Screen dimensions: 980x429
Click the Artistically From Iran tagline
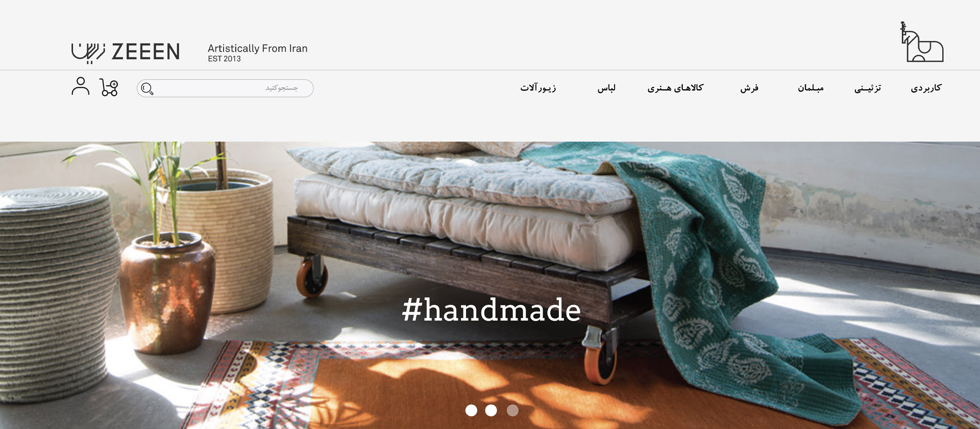point(257,48)
